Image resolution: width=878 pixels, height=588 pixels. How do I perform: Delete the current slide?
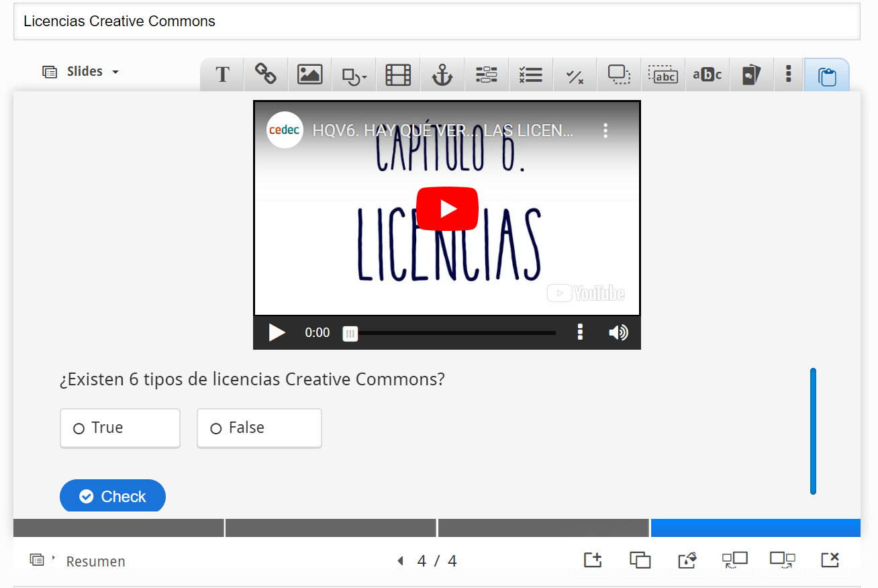pos(830,559)
